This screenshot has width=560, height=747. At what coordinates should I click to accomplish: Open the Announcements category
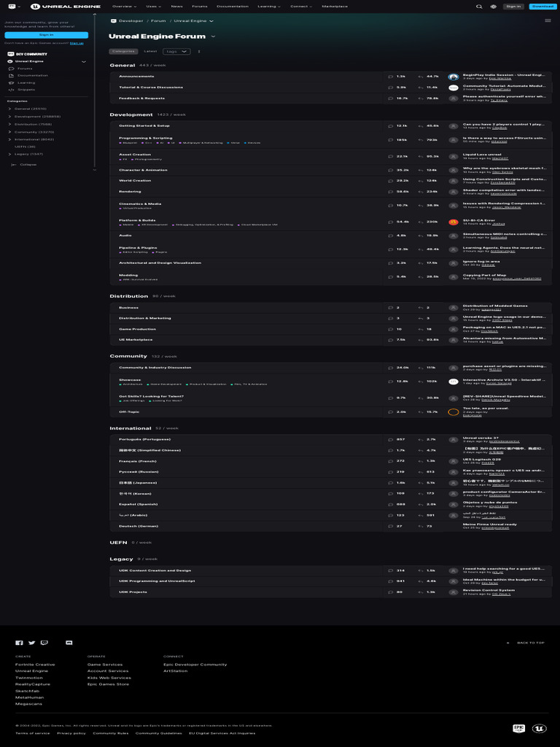(136, 77)
